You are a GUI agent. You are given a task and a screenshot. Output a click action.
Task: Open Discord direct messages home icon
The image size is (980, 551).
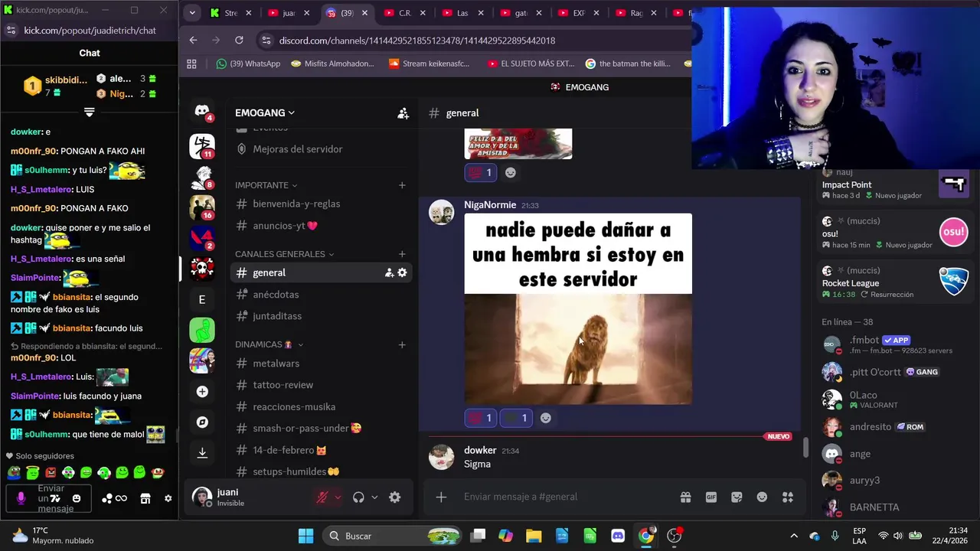pyautogui.click(x=202, y=111)
